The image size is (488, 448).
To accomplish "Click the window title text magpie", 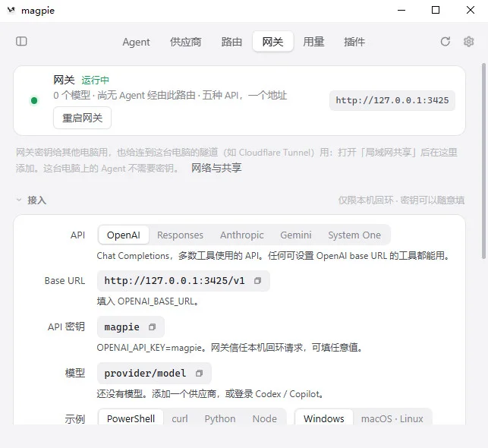I will (38, 11).
